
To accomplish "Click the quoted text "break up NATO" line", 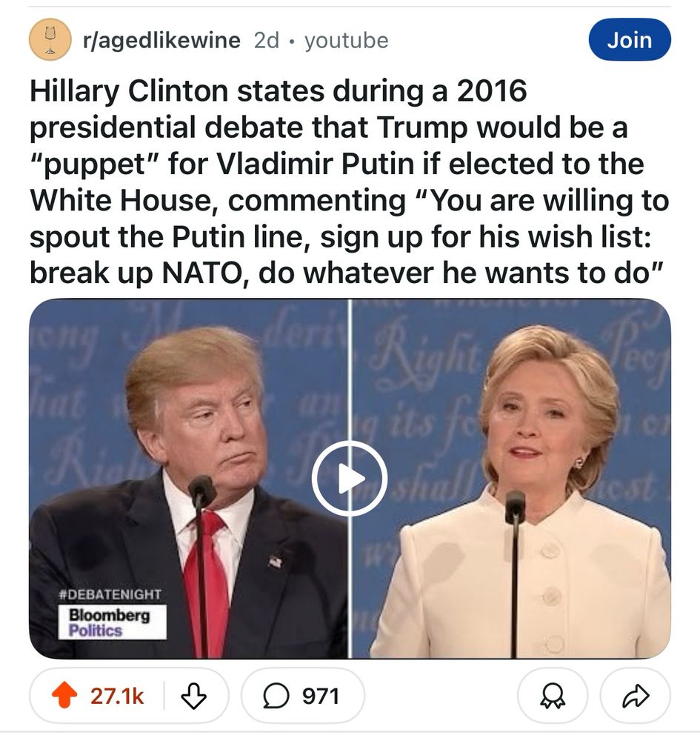I will click(347, 273).
